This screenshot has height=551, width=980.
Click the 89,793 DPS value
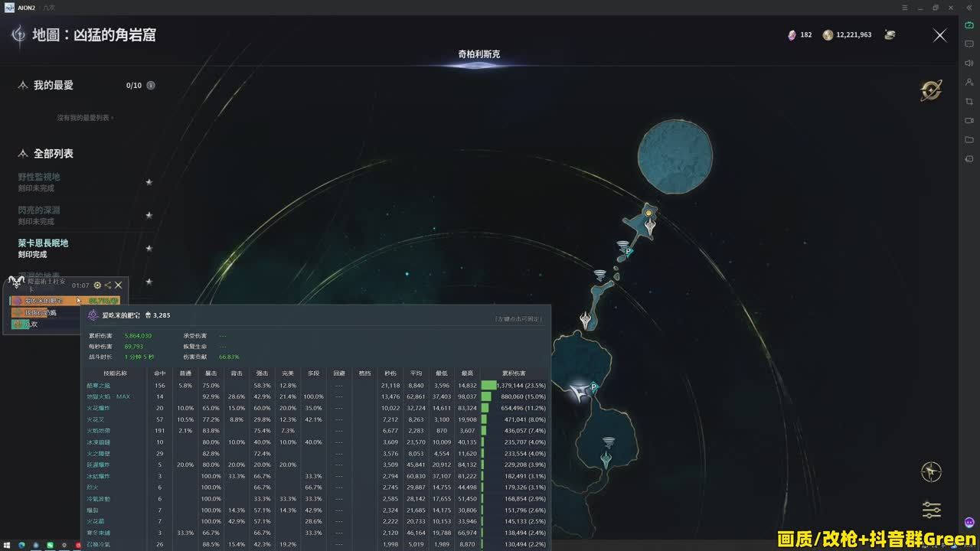tap(133, 347)
